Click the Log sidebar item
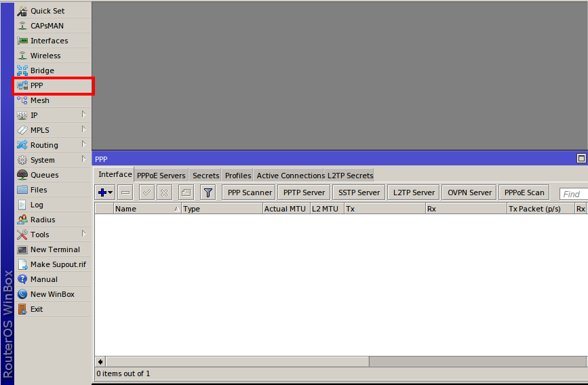 37,205
